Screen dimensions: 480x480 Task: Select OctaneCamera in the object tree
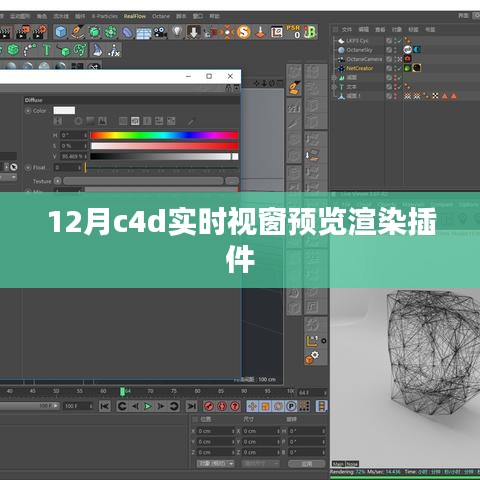(364, 59)
